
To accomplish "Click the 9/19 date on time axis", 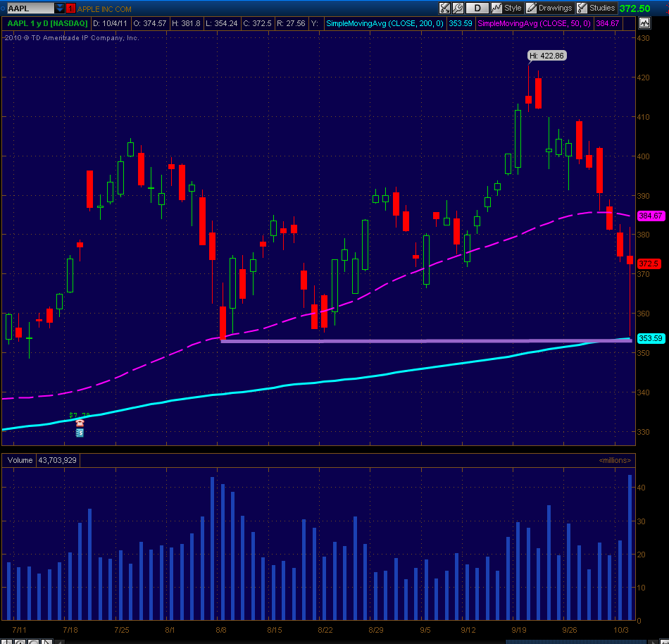I will point(519,630).
